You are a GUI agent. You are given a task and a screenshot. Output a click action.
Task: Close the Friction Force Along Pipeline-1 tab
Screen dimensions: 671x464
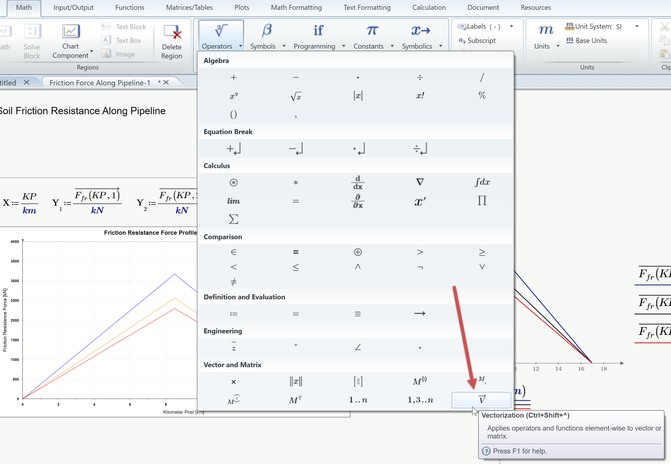pos(166,82)
